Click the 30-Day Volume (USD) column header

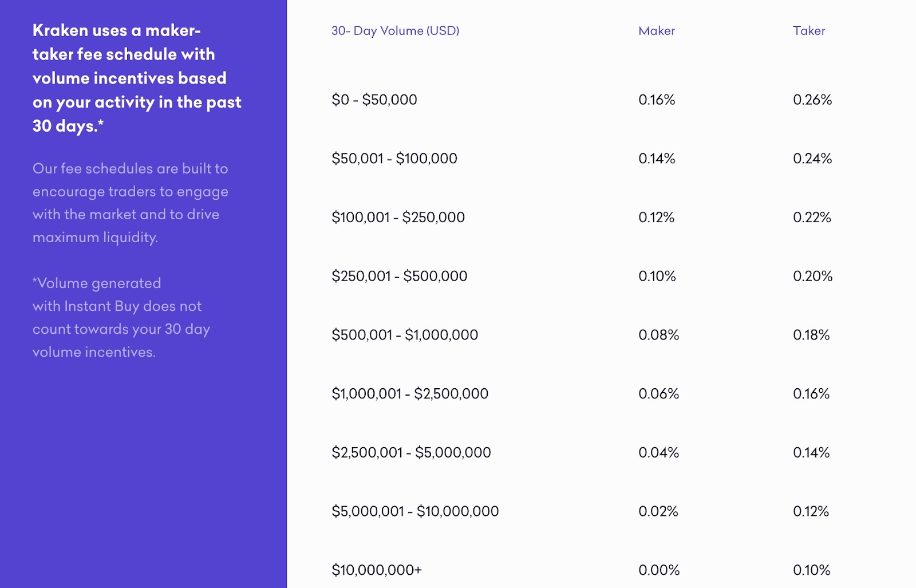tap(395, 31)
